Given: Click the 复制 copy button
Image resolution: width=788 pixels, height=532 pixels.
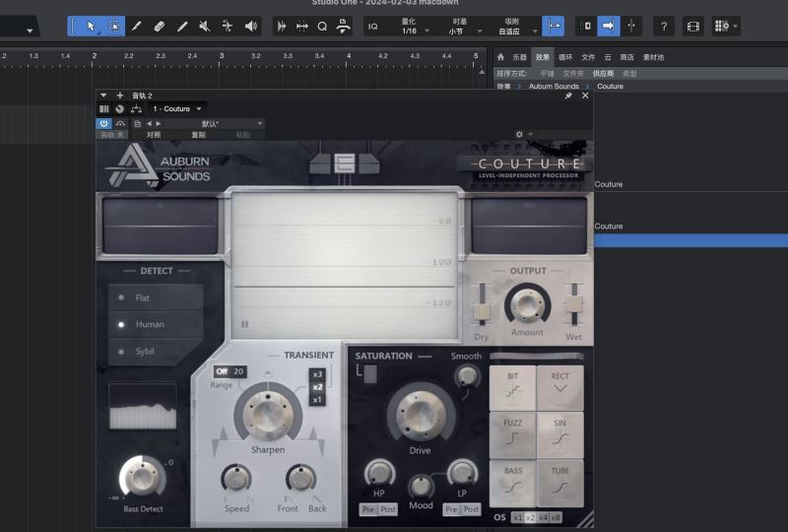Looking at the screenshot, I should coord(199,135).
